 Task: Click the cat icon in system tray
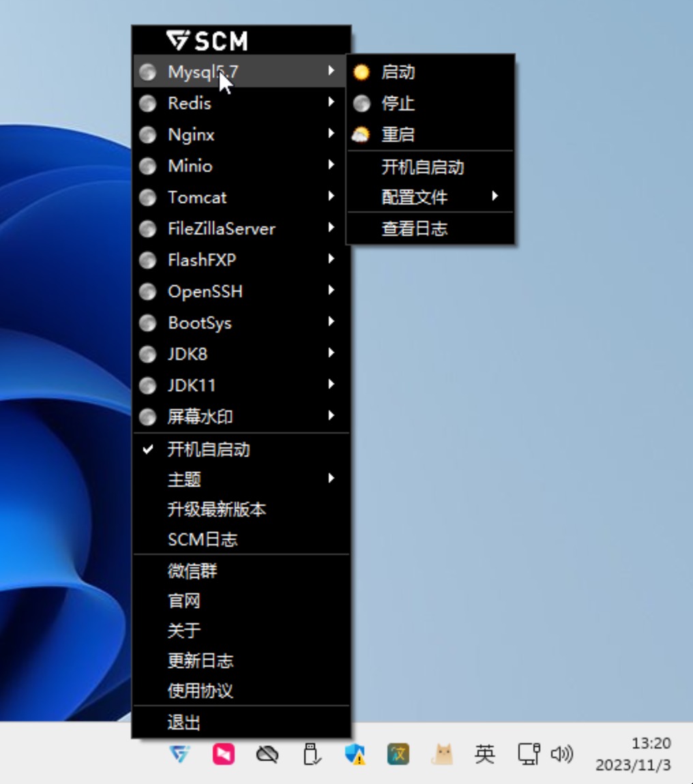click(x=442, y=754)
